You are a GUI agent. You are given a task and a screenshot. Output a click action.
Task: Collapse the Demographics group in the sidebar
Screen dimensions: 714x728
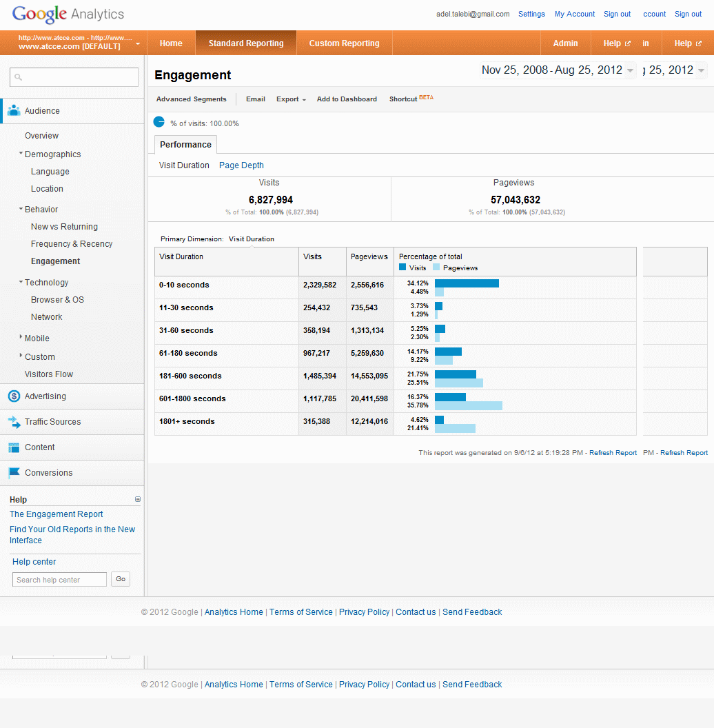pos(21,153)
